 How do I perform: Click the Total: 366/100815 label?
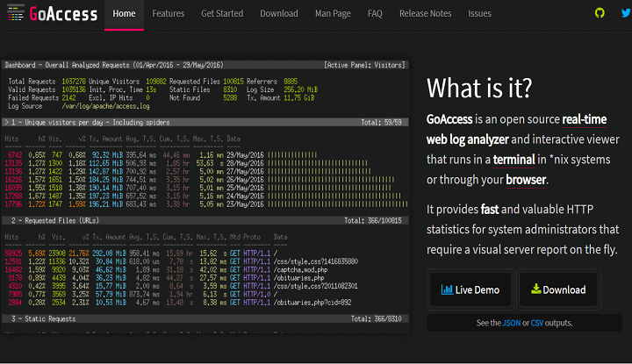(373, 221)
